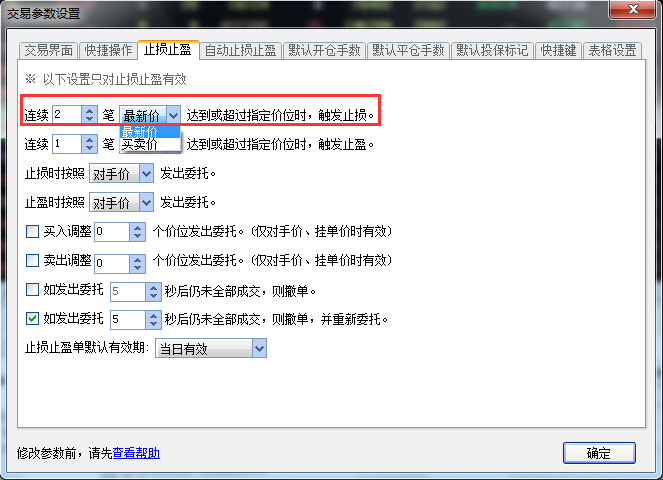663x480 pixels.
Task: Increase 买入调整 price tick spinner
Action: tap(137, 228)
